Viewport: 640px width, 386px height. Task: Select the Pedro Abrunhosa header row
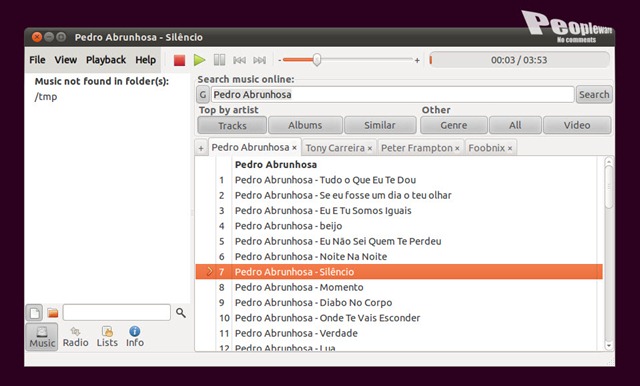[x=399, y=165]
